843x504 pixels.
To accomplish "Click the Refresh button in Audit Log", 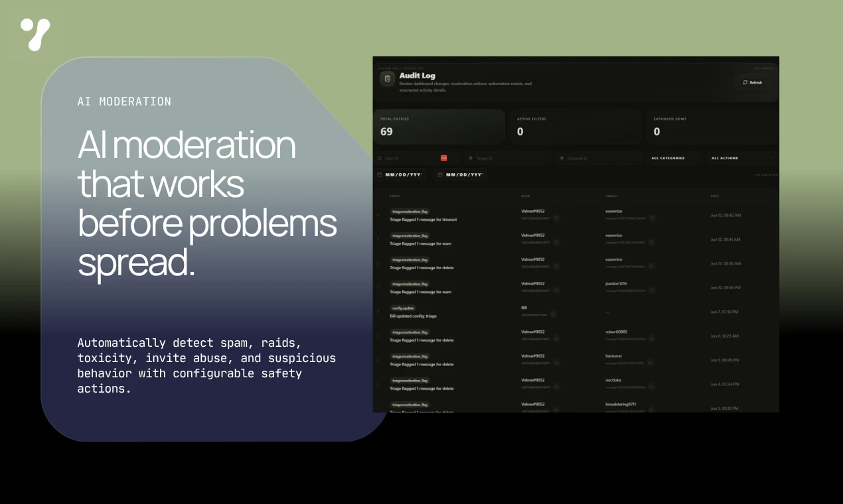I will pos(753,83).
